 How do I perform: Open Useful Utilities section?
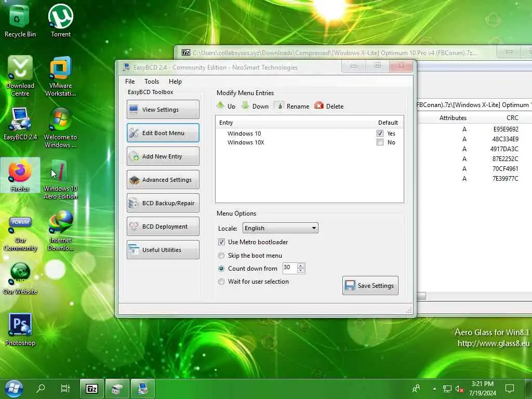163,250
